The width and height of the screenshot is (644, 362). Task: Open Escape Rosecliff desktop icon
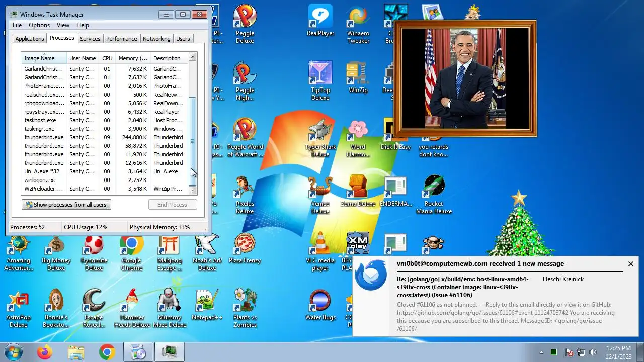(x=94, y=308)
